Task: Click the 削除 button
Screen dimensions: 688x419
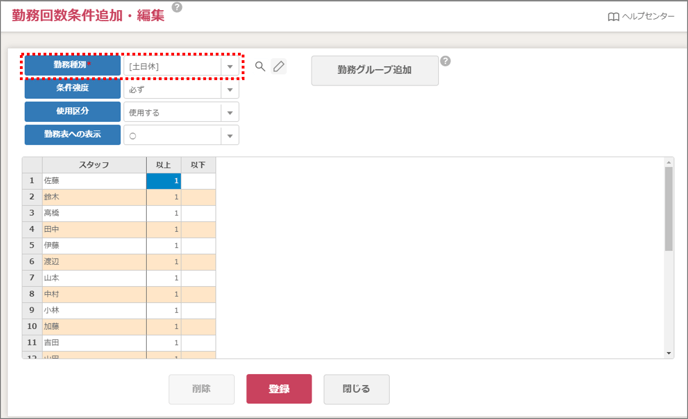Action: click(201, 389)
